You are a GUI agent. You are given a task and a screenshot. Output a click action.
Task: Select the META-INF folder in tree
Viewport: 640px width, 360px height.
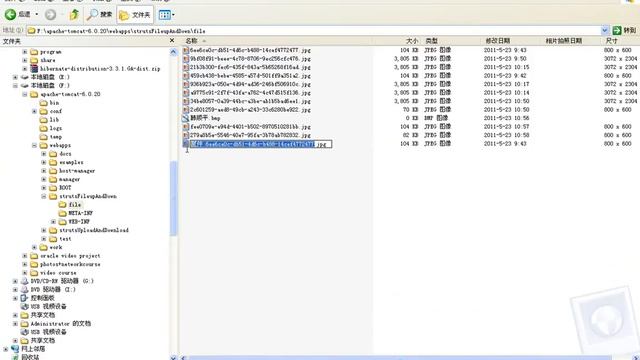pos(76,213)
